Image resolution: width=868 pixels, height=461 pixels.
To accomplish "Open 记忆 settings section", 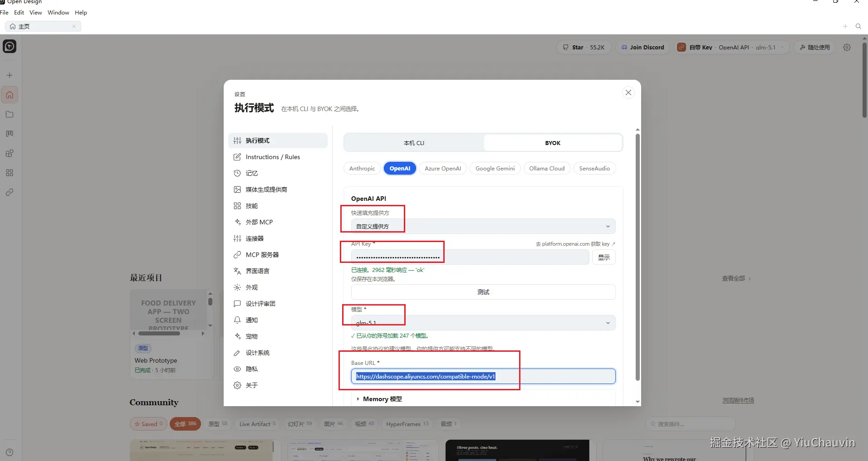I will click(x=278, y=173).
